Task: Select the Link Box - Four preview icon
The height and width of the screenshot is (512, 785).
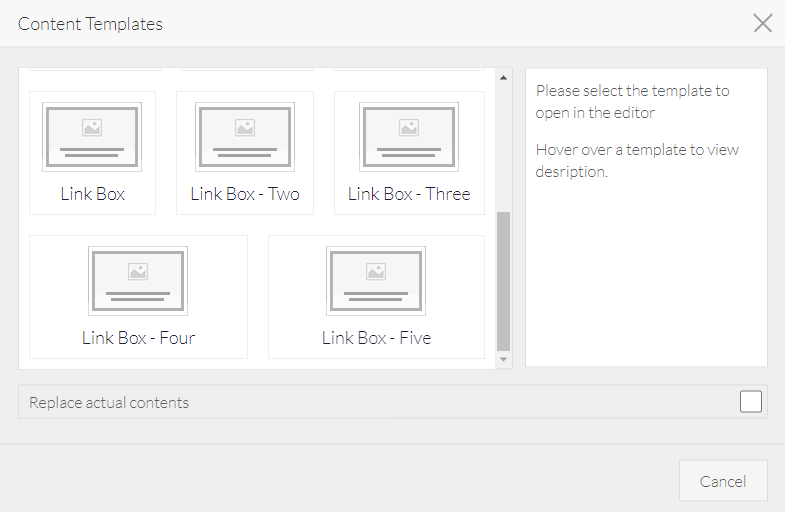Action: 138,281
